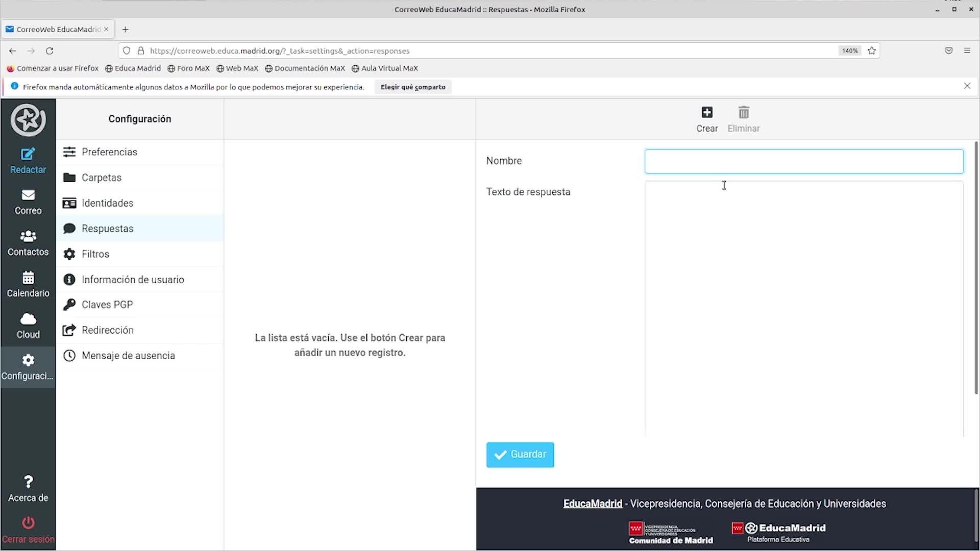Click the Crear plus icon

click(707, 113)
